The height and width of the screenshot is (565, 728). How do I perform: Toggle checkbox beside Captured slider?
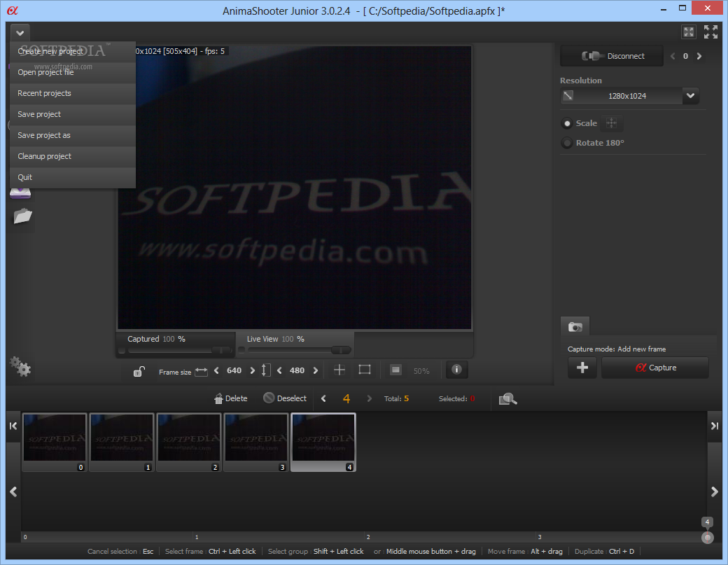[122, 351]
